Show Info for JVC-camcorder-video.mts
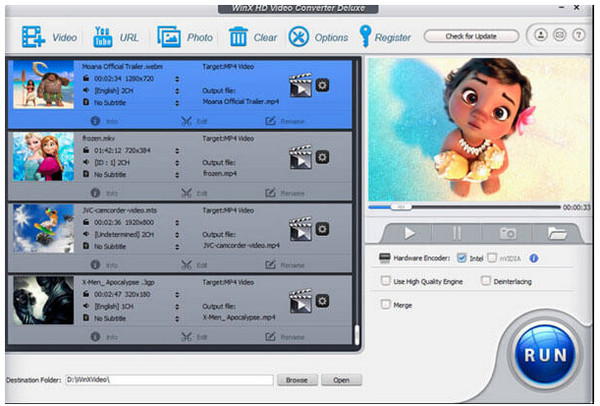 (104, 265)
